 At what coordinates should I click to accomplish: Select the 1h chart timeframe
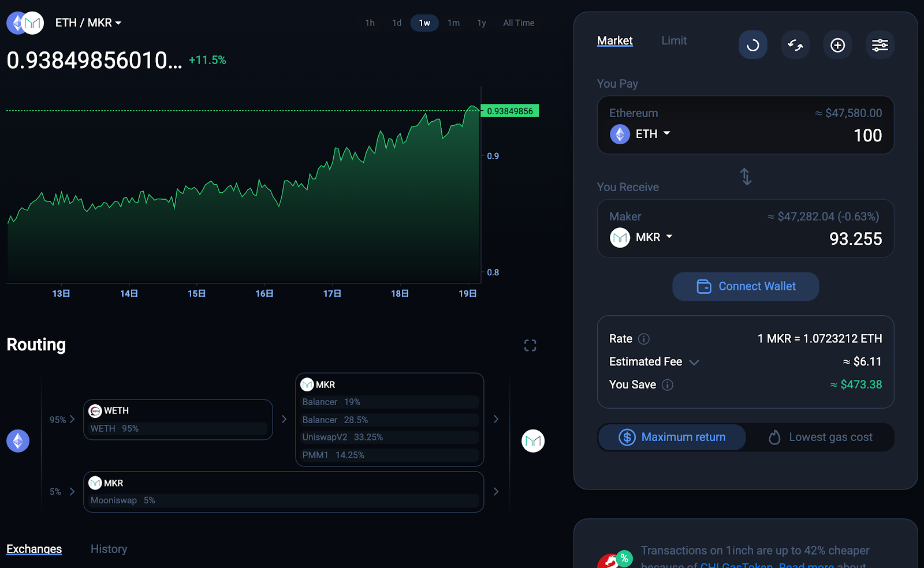tap(370, 23)
